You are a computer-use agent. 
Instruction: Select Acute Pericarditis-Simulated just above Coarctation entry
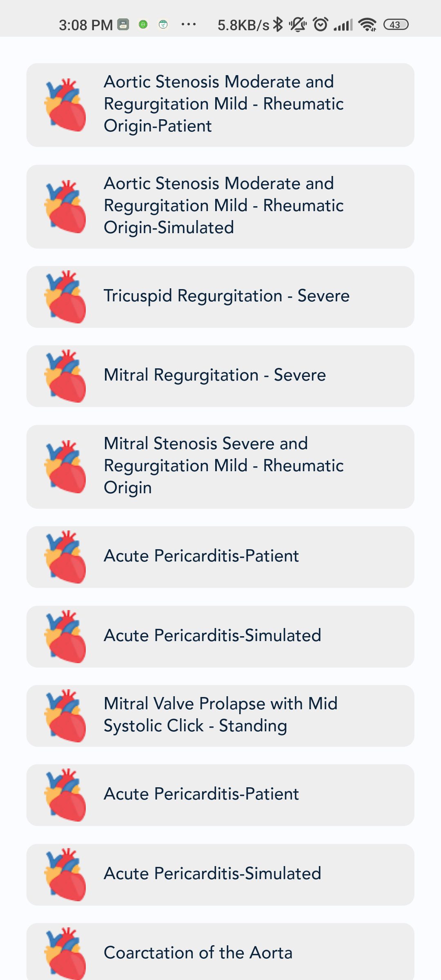[x=212, y=873]
